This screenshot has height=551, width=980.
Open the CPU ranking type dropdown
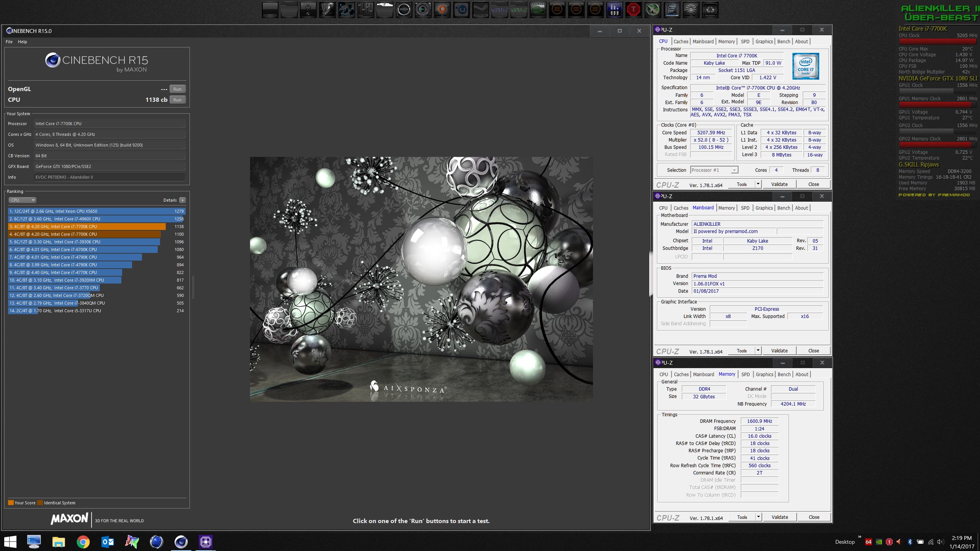22,200
